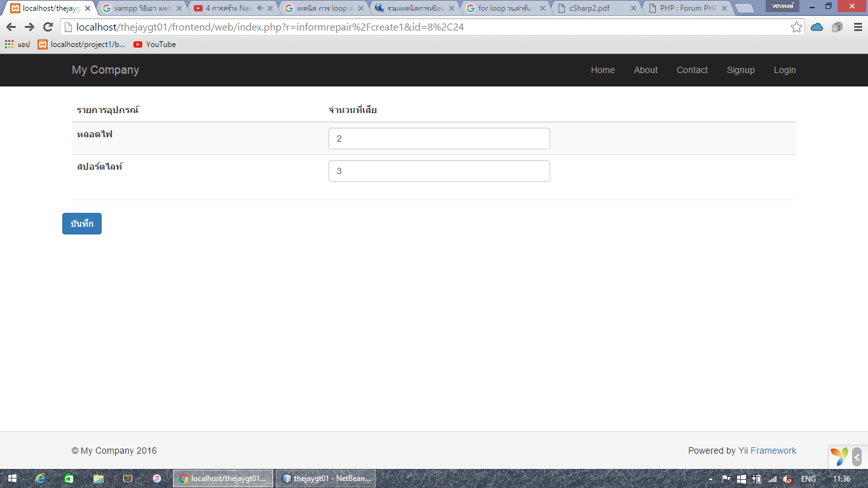Image resolution: width=868 pixels, height=488 pixels.
Task: Close the cSharp2.pdf tab
Action: [x=633, y=8]
